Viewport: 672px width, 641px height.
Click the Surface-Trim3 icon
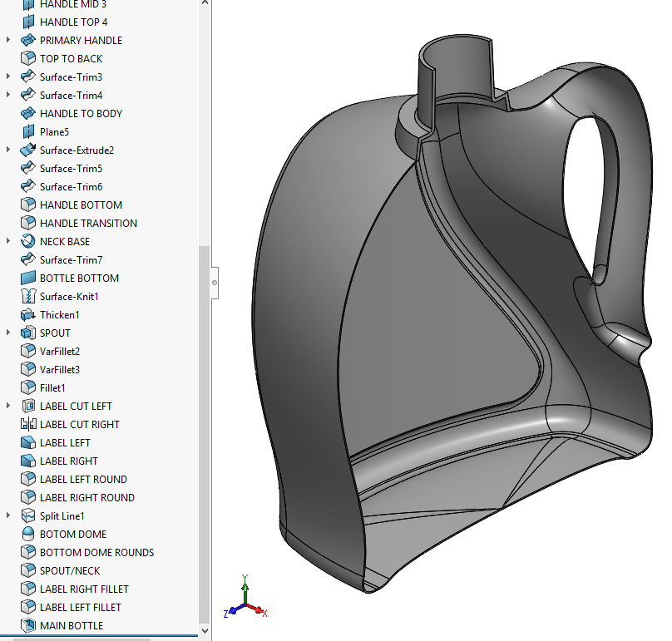pyautogui.click(x=27, y=77)
